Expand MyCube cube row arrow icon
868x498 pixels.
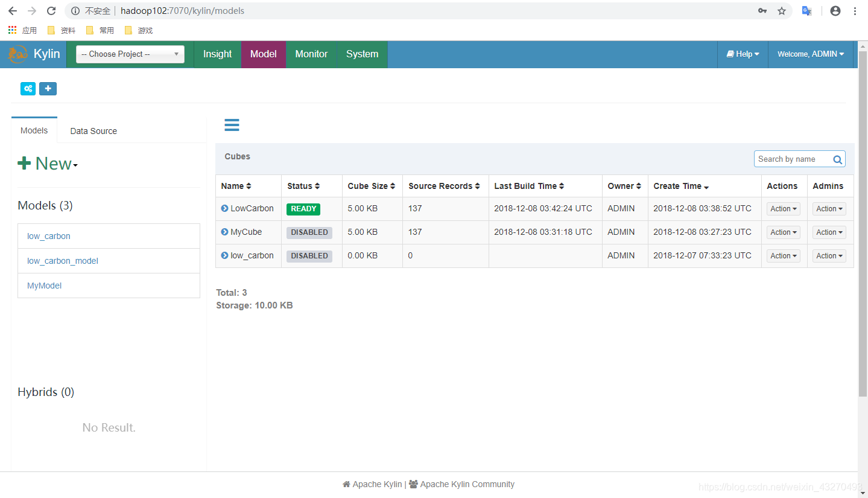pyautogui.click(x=225, y=232)
